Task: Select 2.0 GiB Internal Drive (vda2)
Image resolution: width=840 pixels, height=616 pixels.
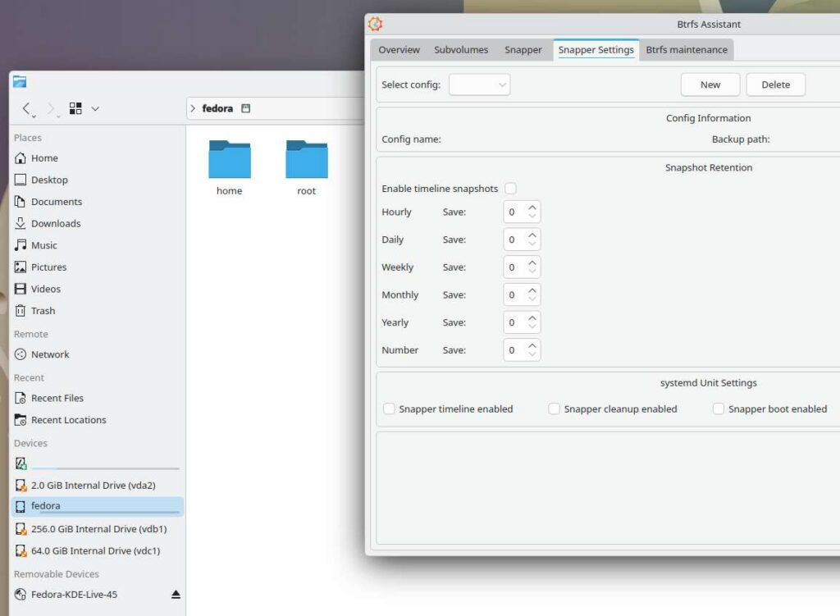Action: 97,486
